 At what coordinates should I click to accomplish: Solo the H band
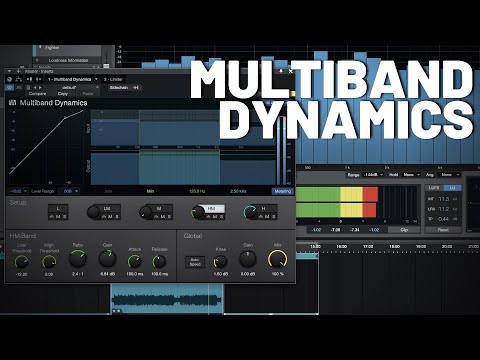(274, 217)
